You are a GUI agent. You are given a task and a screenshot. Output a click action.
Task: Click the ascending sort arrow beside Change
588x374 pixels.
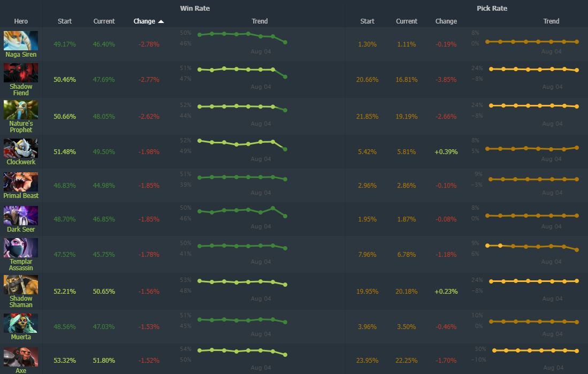[161, 21]
